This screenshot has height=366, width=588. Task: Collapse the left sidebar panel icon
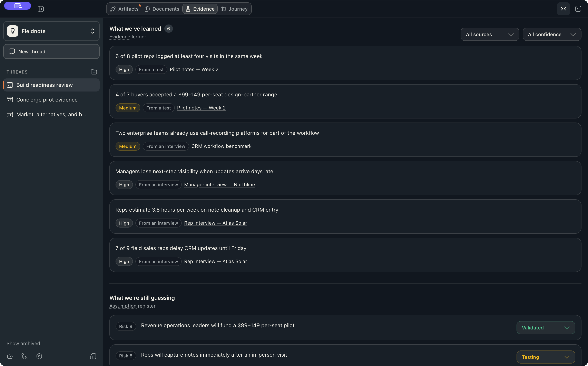[41, 9]
